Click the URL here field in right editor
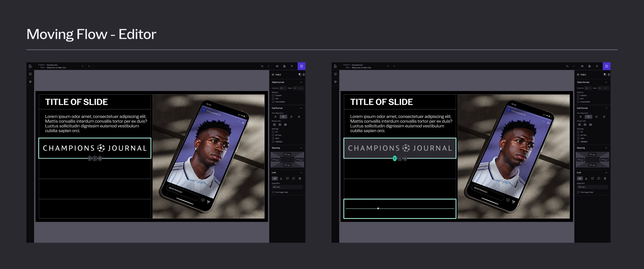 592,187
